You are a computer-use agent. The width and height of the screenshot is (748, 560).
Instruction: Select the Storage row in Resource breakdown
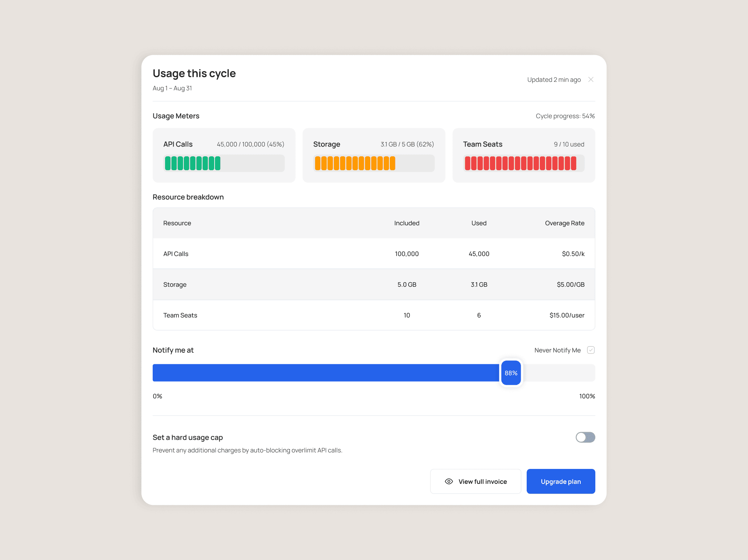(x=374, y=284)
